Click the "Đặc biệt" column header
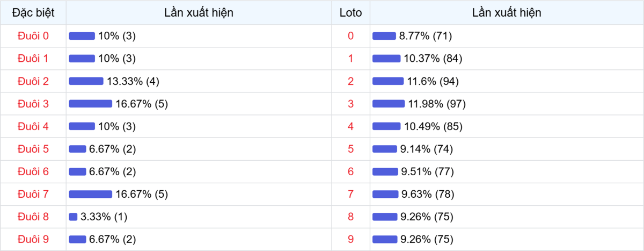The image size is (644, 251). click(x=33, y=12)
